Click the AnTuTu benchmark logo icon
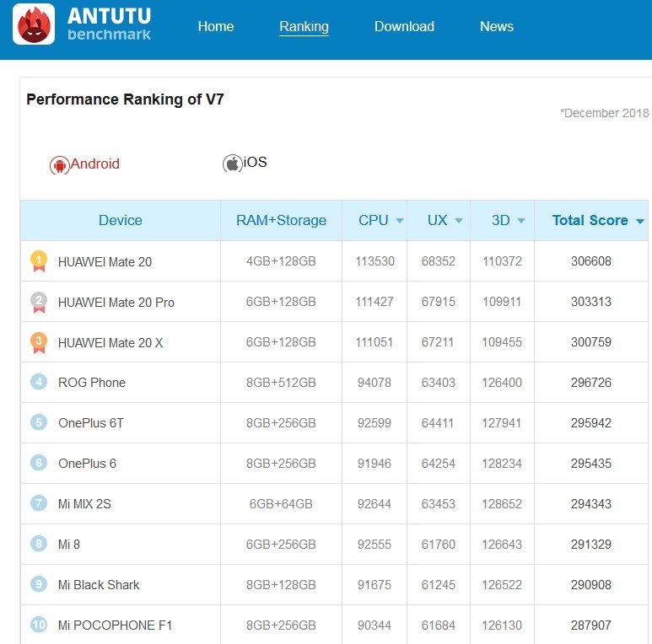Screen dimensions: 652x644 [x=34, y=24]
